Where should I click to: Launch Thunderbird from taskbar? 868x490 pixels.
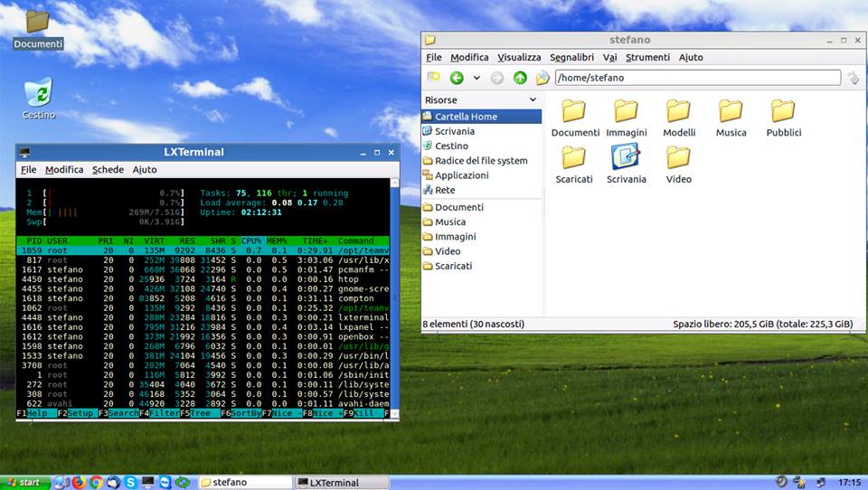pyautogui.click(x=114, y=482)
